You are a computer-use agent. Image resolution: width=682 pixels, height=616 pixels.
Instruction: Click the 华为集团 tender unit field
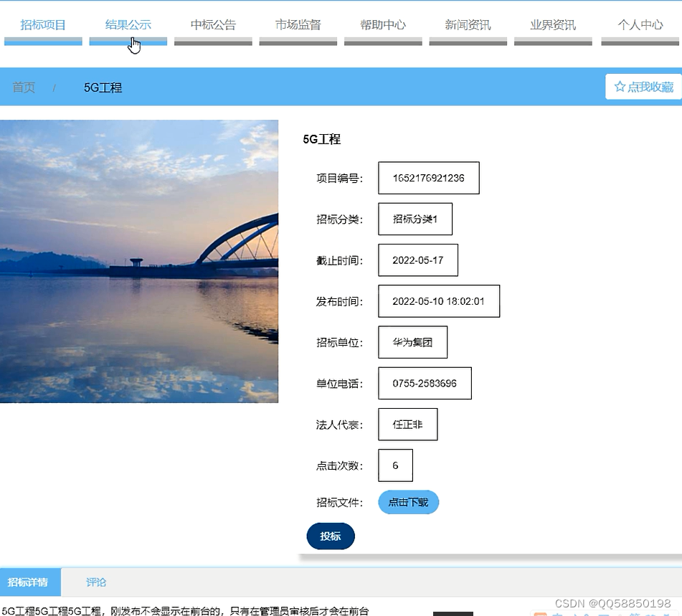pos(412,342)
